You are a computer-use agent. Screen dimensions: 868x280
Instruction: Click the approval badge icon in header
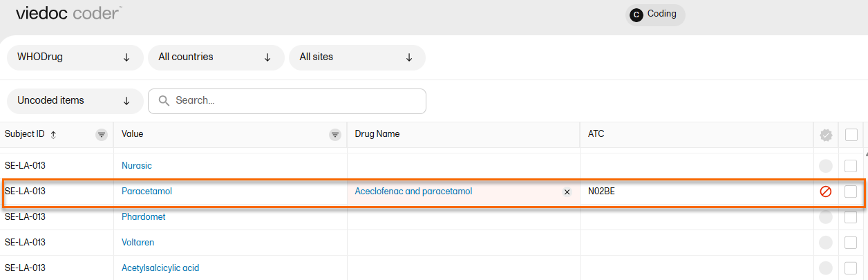point(825,135)
